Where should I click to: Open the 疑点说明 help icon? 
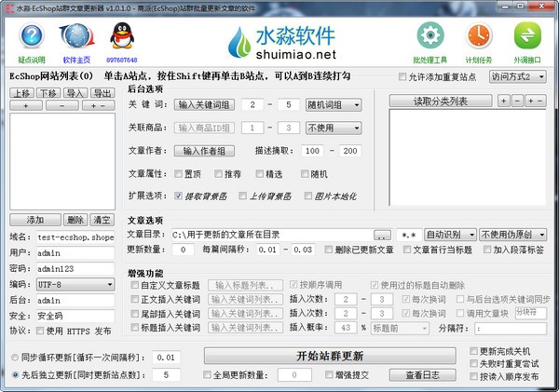[32, 35]
